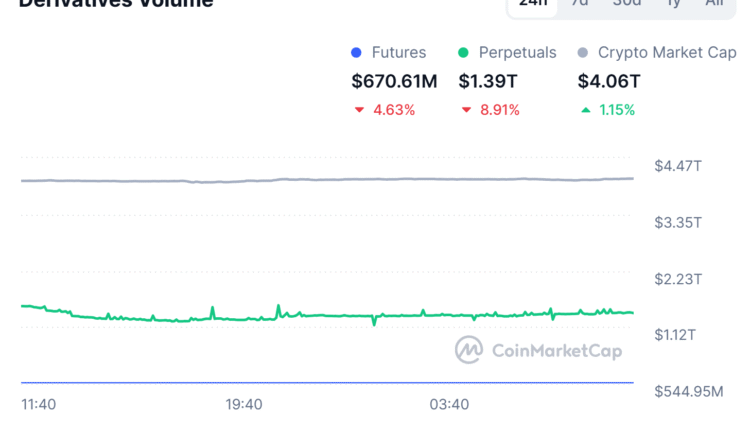Toggle the Perpetuals series label
This screenshot has width=750, height=430.
tap(517, 53)
